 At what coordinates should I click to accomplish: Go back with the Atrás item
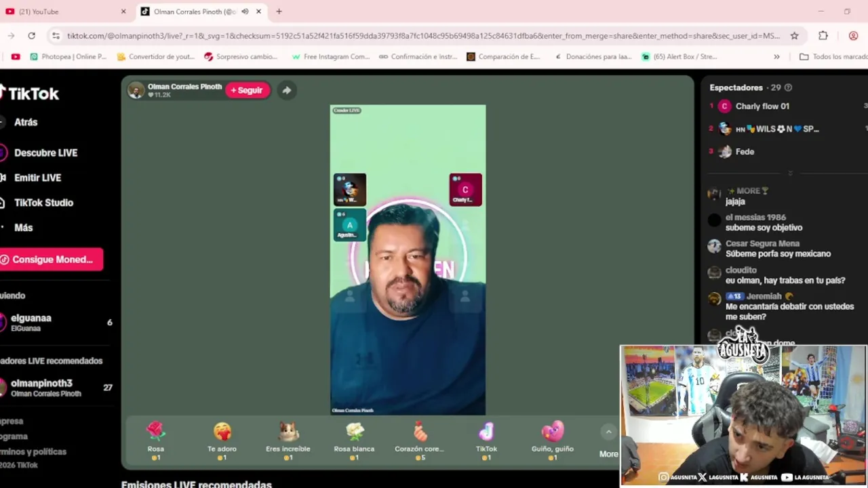point(26,122)
